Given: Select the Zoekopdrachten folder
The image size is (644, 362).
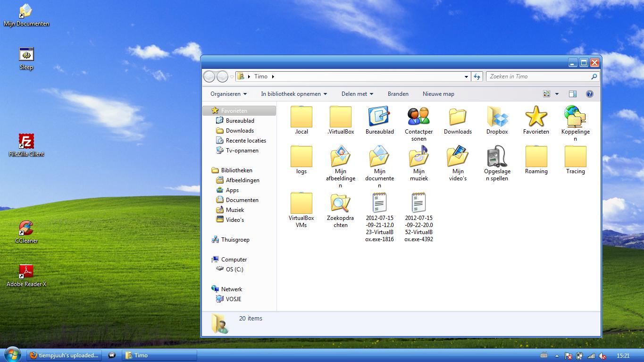Looking at the screenshot, I should [341, 210].
